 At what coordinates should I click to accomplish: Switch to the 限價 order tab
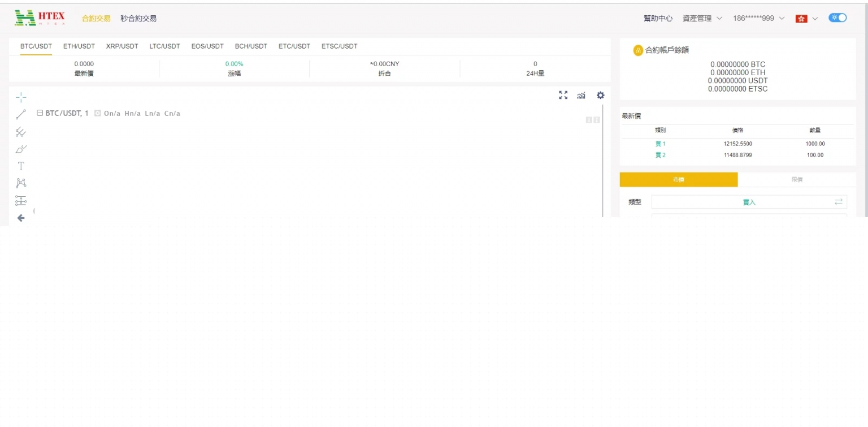[797, 179]
